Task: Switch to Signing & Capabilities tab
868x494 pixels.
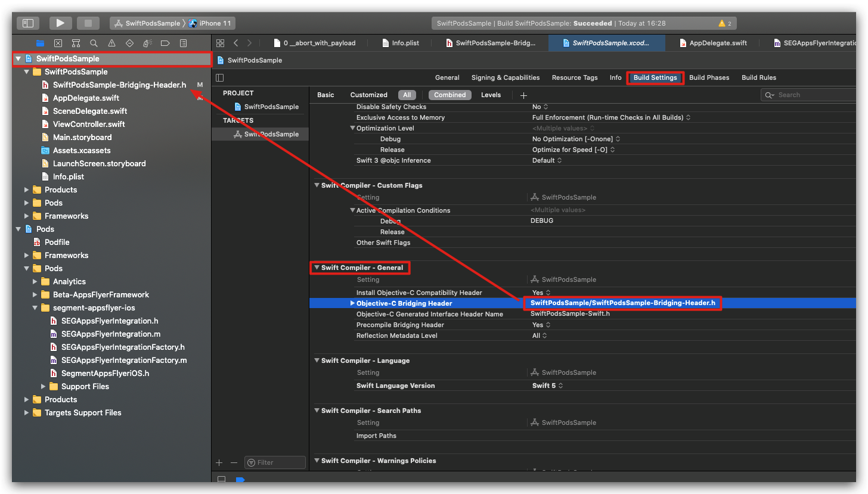Action: click(x=506, y=77)
